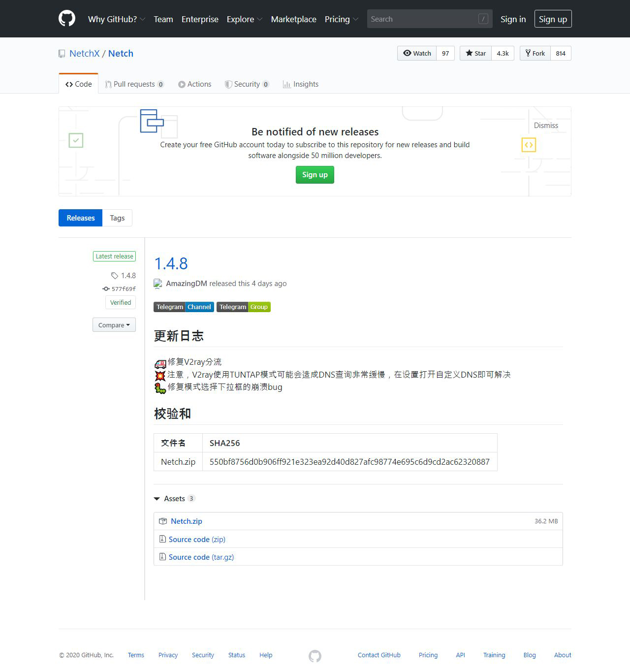
Task: Click the Fork button
Action: click(x=535, y=53)
